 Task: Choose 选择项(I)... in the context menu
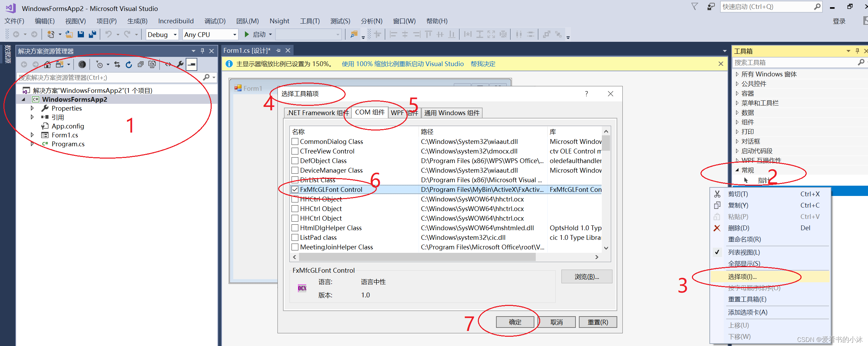pos(770,276)
